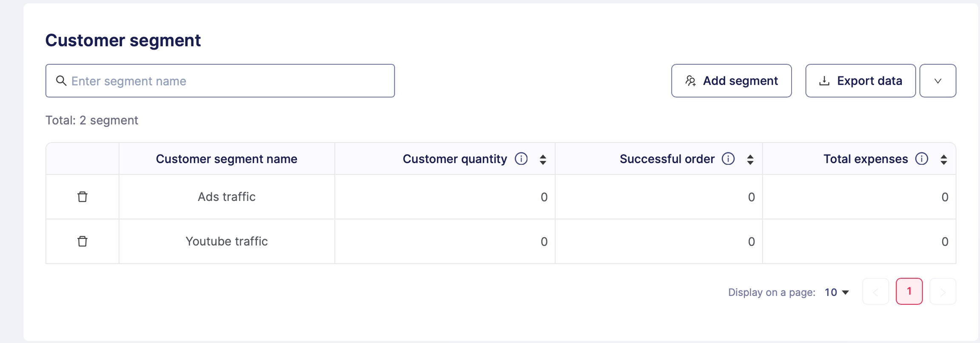980x343 pixels.
Task: Click the Customer quantity info icon
Action: (x=521, y=159)
